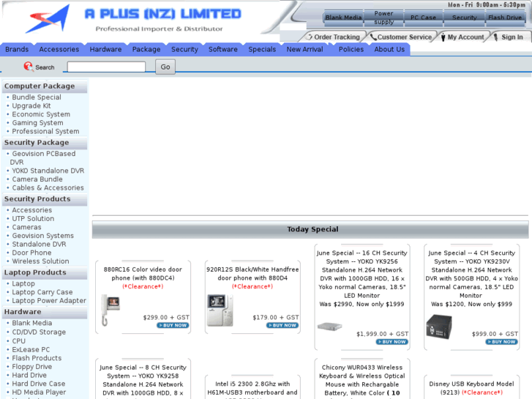
Task: Open Gaming System category
Action: click(x=37, y=123)
